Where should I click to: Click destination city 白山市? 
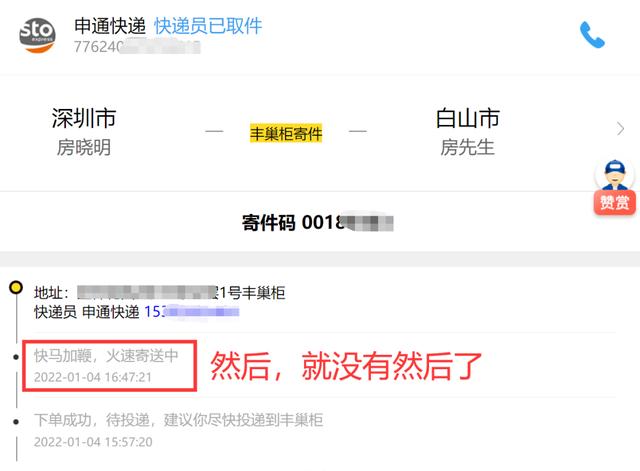(x=468, y=118)
